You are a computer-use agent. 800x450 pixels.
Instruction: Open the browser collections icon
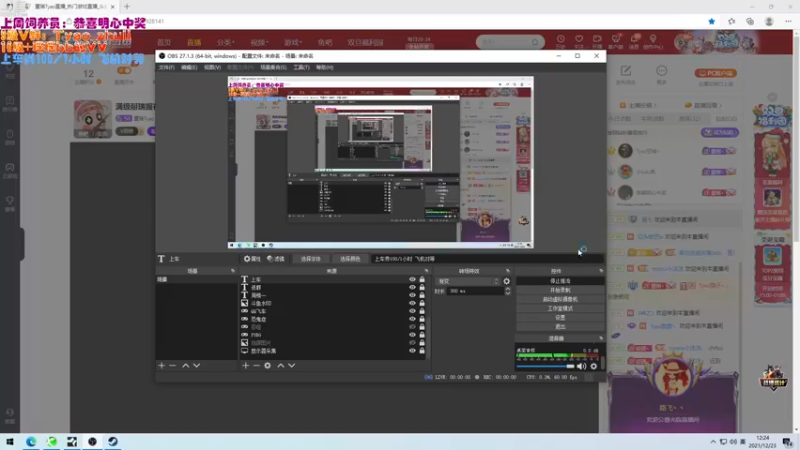coord(749,21)
